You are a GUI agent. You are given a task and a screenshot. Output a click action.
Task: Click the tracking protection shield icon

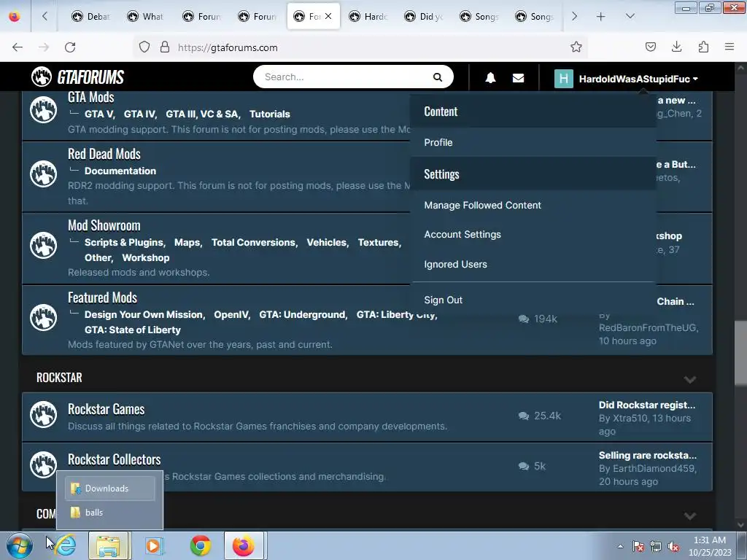click(144, 47)
